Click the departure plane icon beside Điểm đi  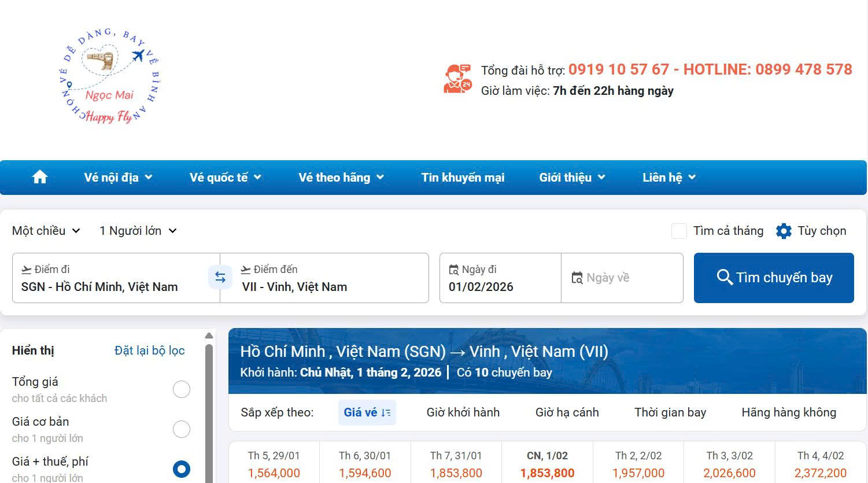pyautogui.click(x=25, y=268)
